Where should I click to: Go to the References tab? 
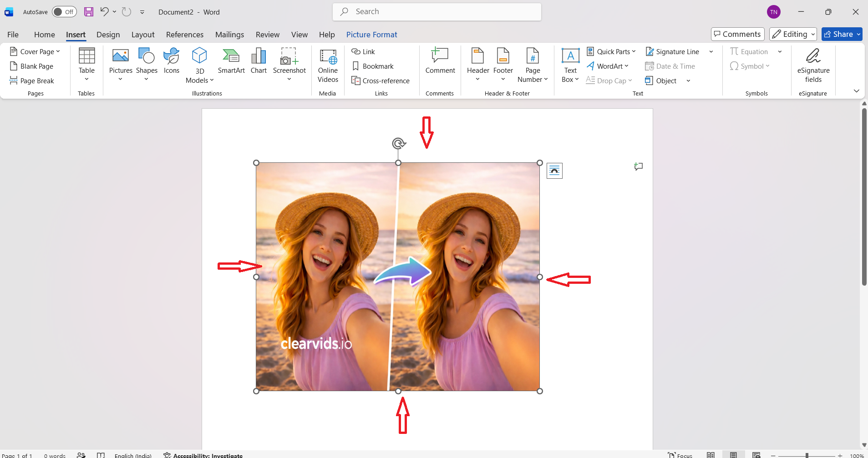pyautogui.click(x=185, y=35)
